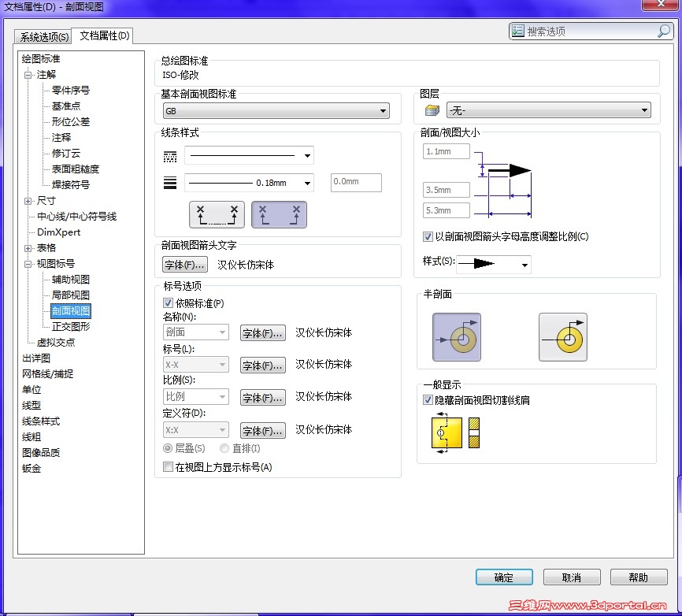Select 辅助视图 in the tree
This screenshot has height=616, width=682.
[70, 280]
